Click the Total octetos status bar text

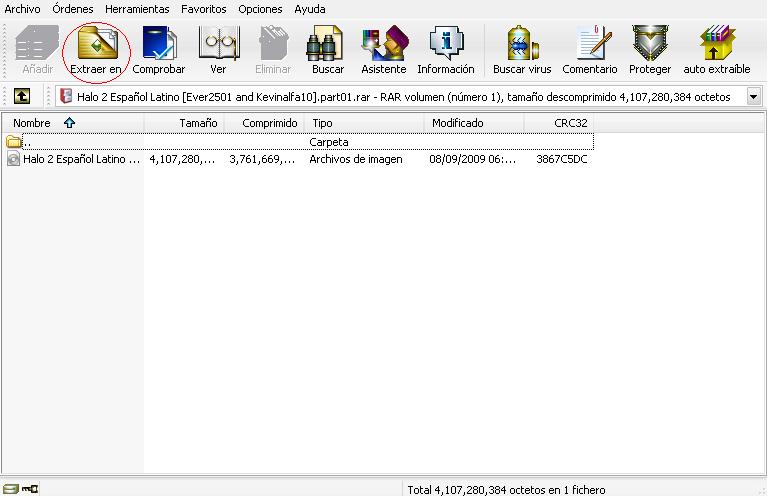click(506, 489)
